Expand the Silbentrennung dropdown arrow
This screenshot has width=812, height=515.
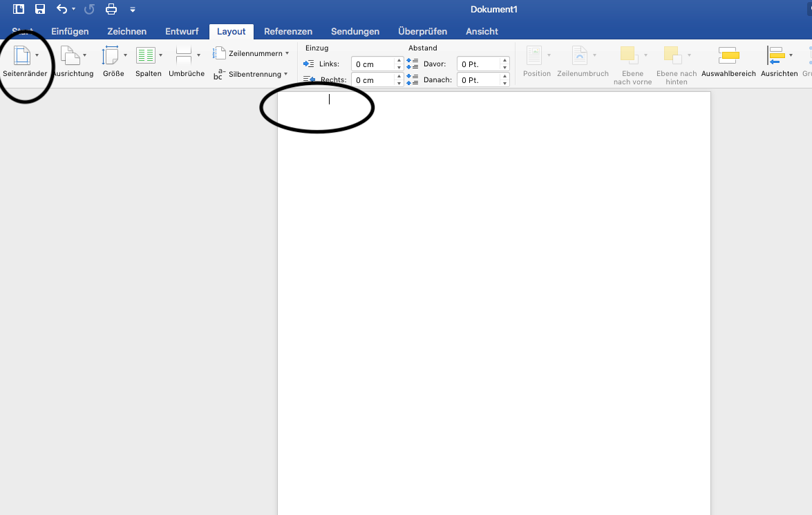point(285,74)
